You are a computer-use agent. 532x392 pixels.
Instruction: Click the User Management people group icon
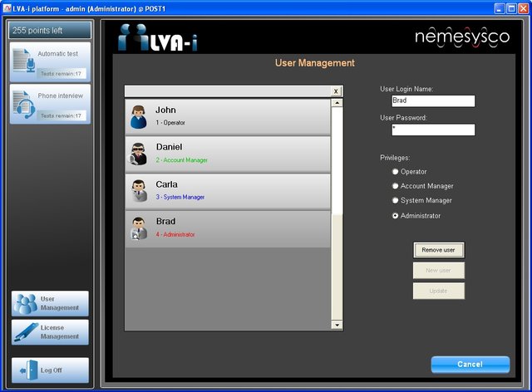[x=27, y=303]
